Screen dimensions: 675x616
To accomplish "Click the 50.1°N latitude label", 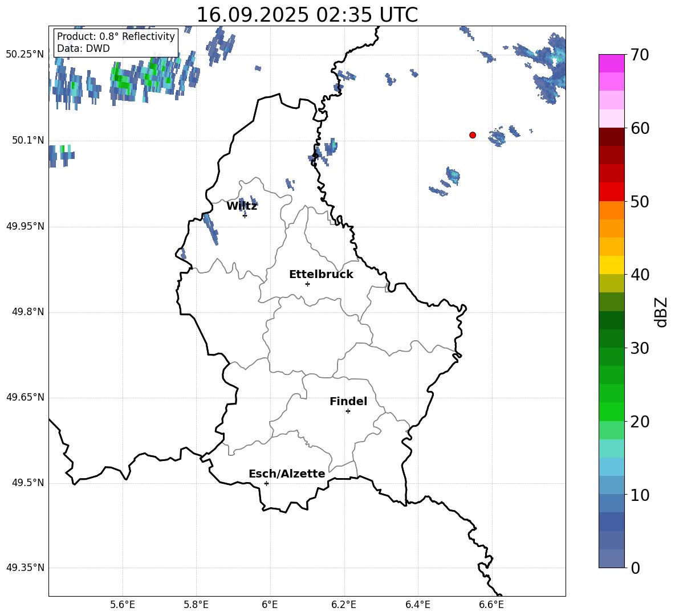I will click(x=28, y=141).
